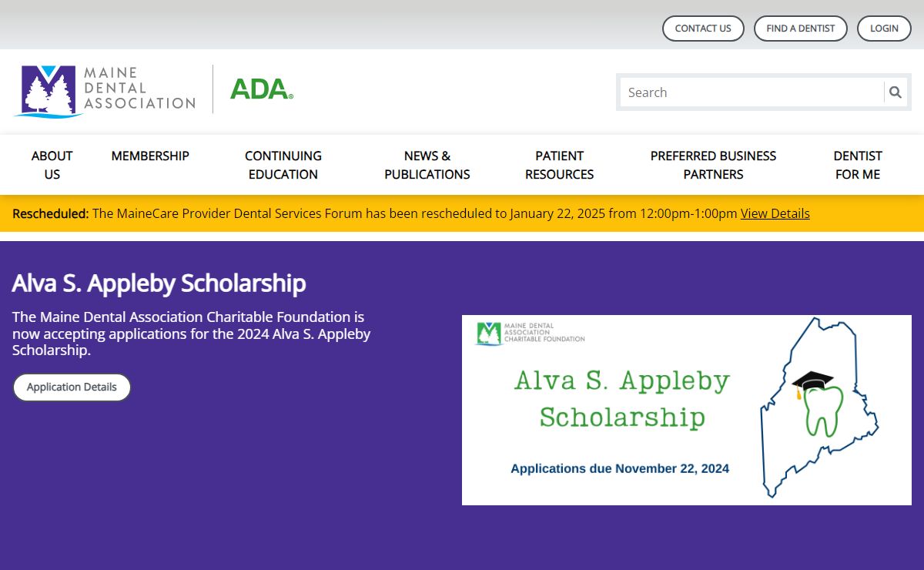Expand the Continuing Education menu
Image resolution: width=924 pixels, height=570 pixels.
tap(283, 165)
